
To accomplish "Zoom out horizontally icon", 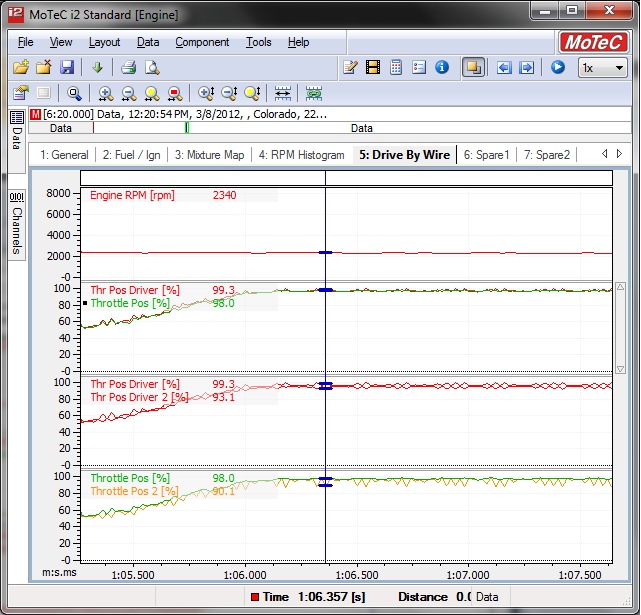I will (129, 94).
